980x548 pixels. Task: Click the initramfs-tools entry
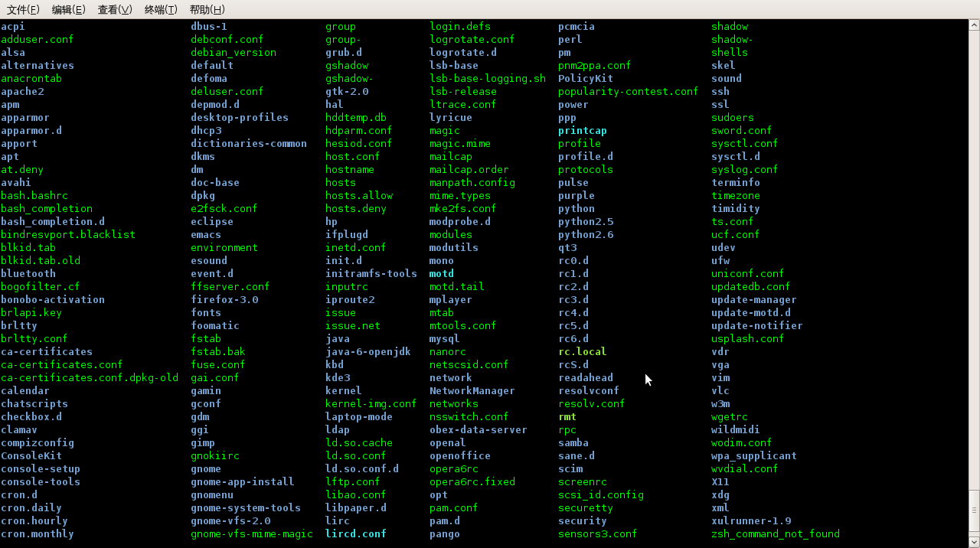click(x=371, y=273)
